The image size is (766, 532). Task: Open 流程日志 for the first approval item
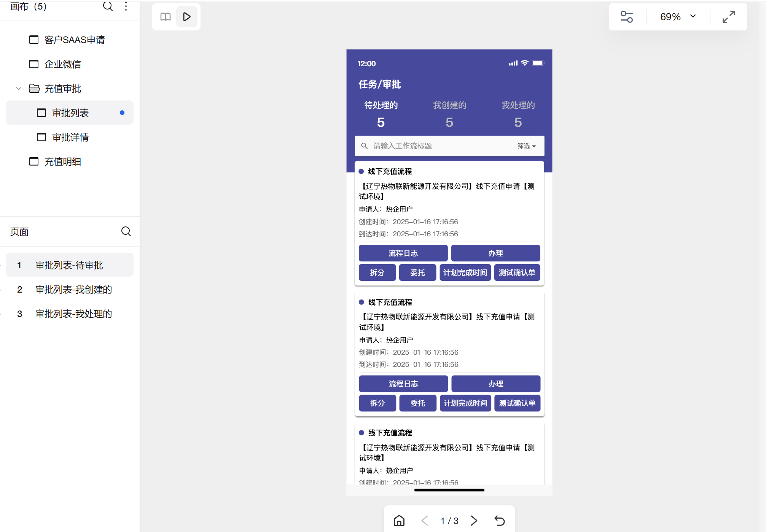tap(403, 253)
